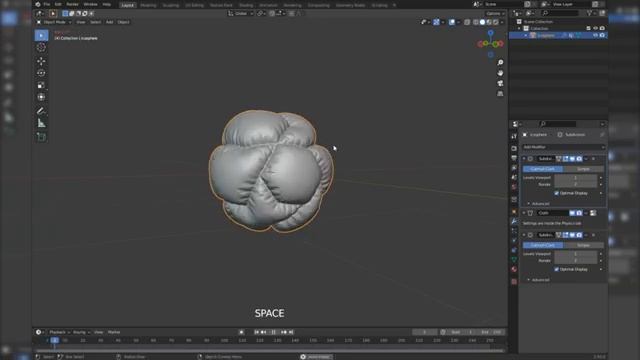Expand Advanced section in first Subdivision modifier

tap(539, 203)
